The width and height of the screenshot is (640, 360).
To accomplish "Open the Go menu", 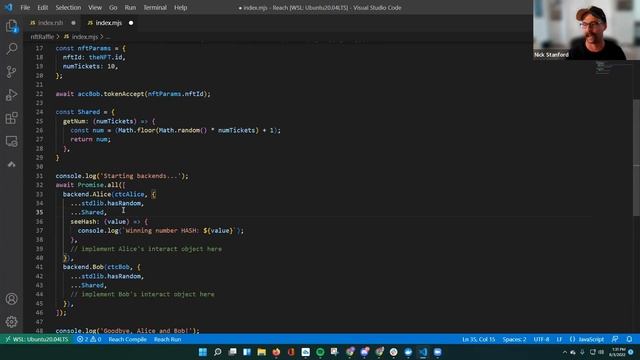I will [x=113, y=7].
